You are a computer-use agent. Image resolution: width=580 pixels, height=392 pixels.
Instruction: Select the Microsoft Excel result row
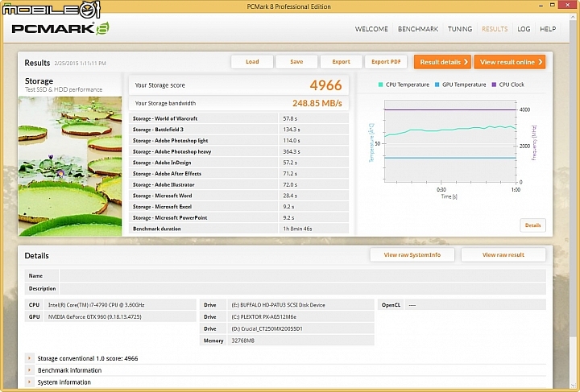[x=238, y=207]
